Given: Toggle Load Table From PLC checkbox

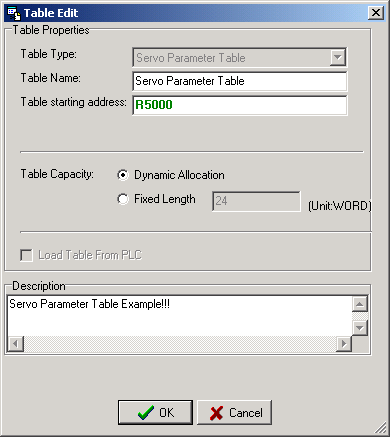Looking at the screenshot, I should [26, 255].
